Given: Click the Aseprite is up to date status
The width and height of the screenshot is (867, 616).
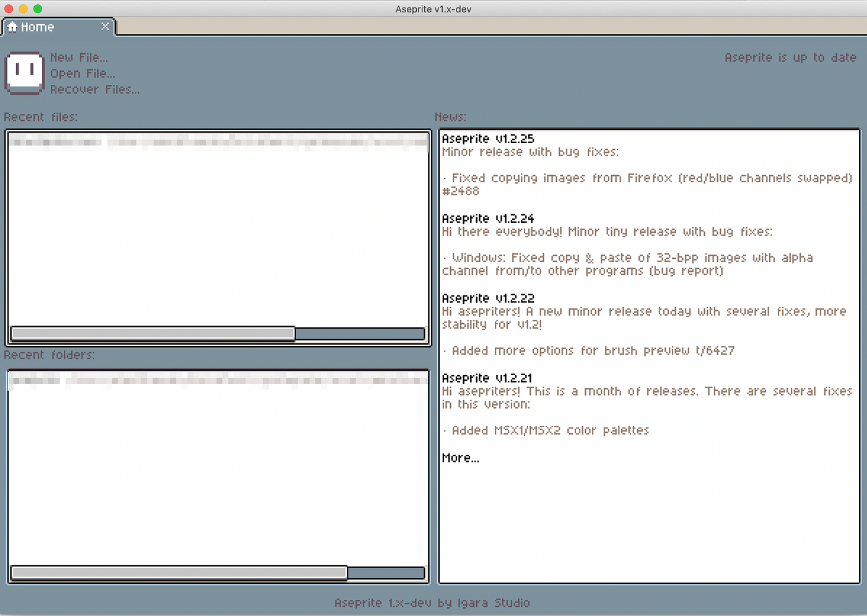Looking at the screenshot, I should point(791,57).
